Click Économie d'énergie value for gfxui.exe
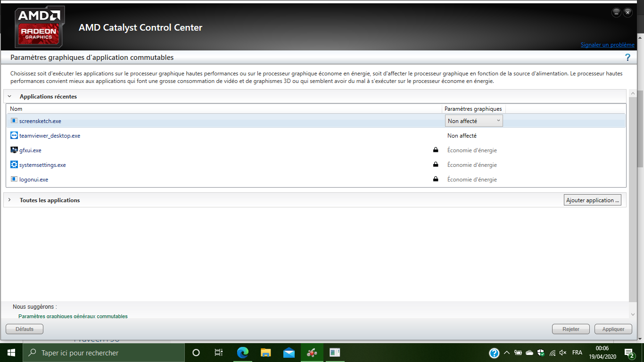The width and height of the screenshot is (644, 362). pyautogui.click(x=472, y=150)
